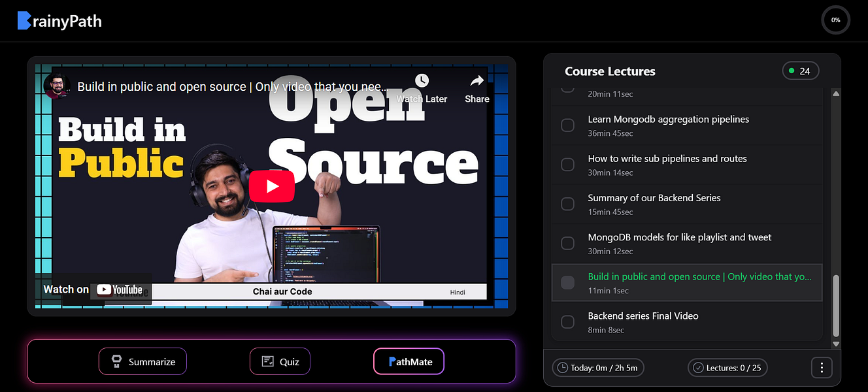The width and height of the screenshot is (868, 392).
Task: Click the 11min 1sec duration text
Action: click(x=608, y=291)
